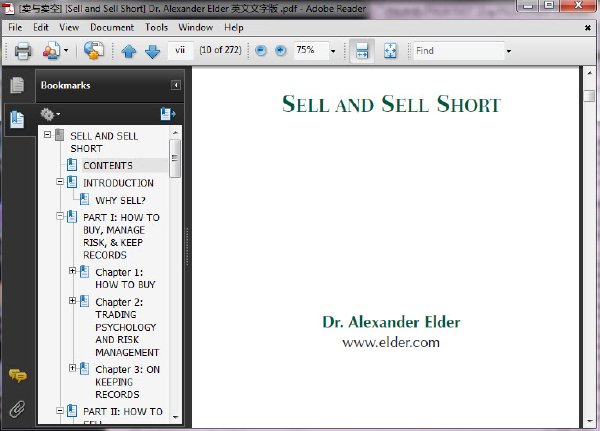Click the Print icon in toolbar
Screen dimensions: 600x431
[23, 51]
